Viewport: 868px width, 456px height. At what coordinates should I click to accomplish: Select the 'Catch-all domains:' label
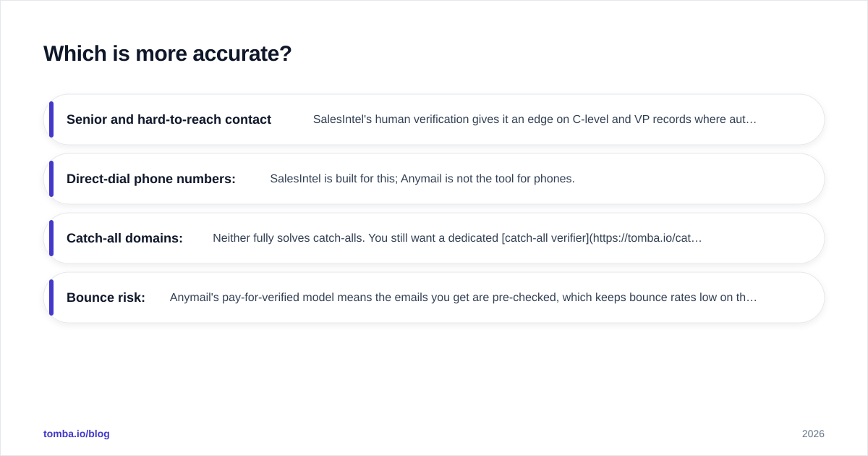124,238
